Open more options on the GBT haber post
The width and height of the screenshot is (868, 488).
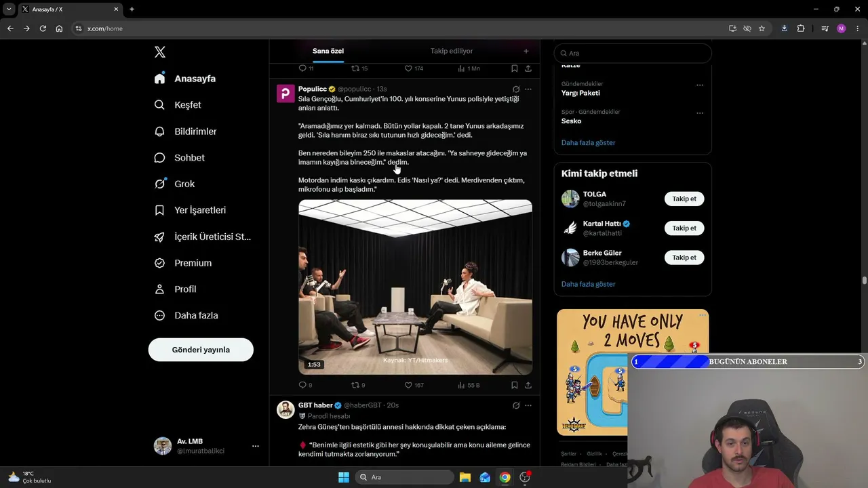click(x=528, y=405)
